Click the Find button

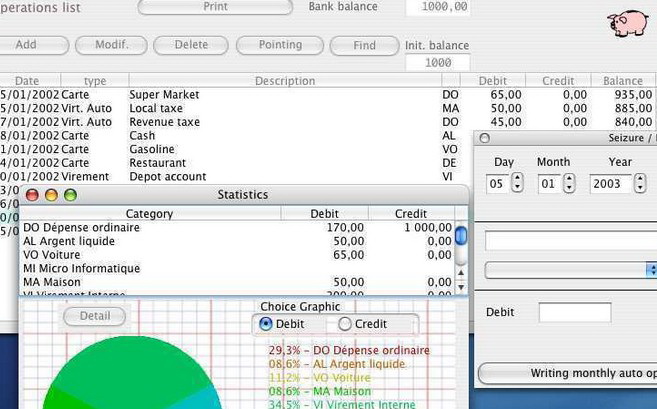(x=365, y=46)
